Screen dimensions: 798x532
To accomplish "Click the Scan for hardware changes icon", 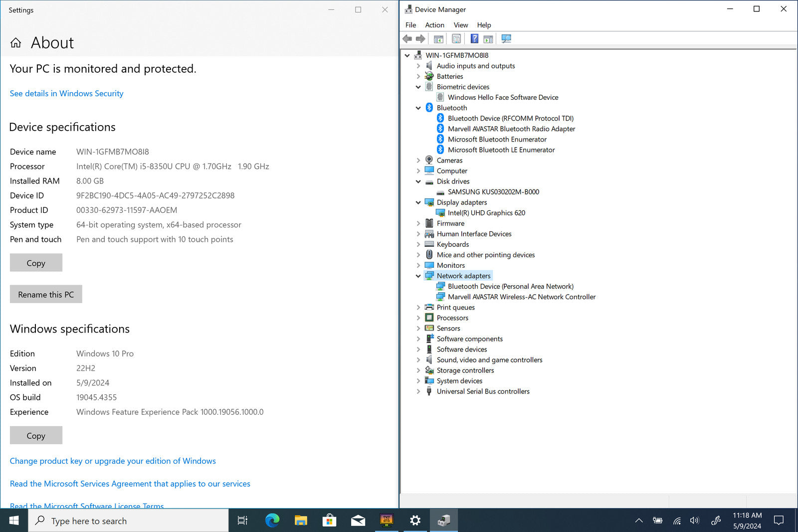I will 506,39.
